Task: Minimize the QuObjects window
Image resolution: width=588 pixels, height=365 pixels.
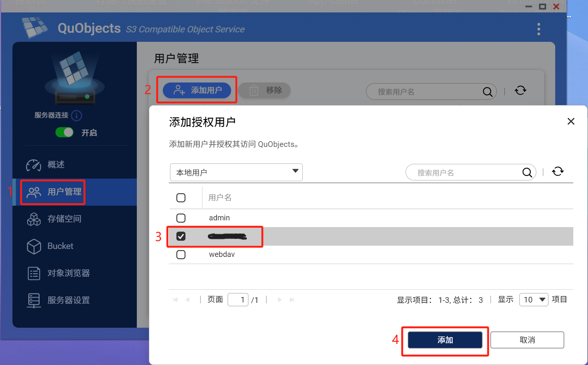Action: coord(529,6)
